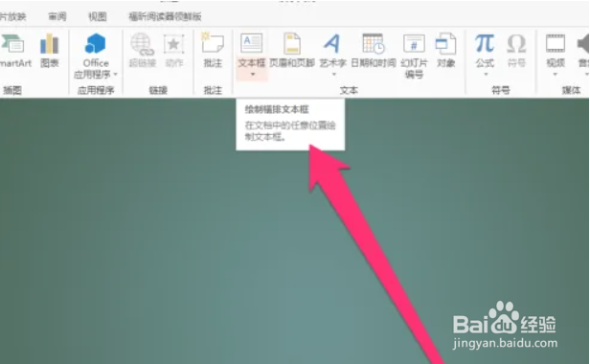Expand the 文本框 dropdown arrow
Screen dimensions: 590x364
tap(253, 75)
